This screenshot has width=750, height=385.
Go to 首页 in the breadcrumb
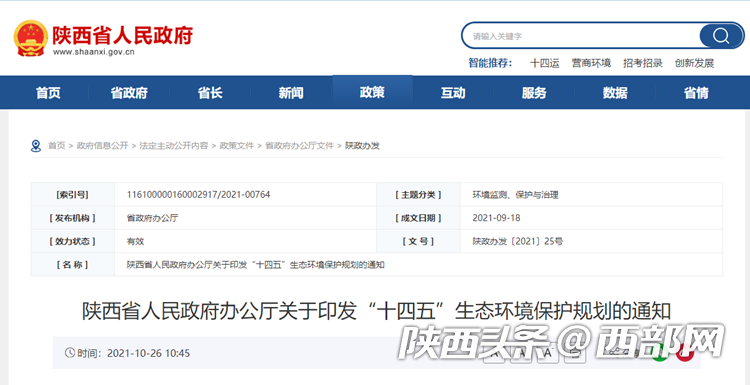56,146
